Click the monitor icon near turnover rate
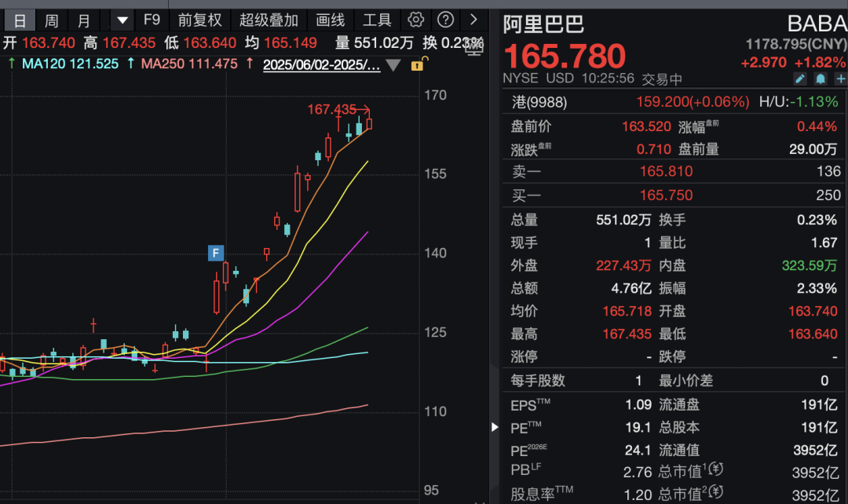Screen dimensions: 848x504 [473, 47]
